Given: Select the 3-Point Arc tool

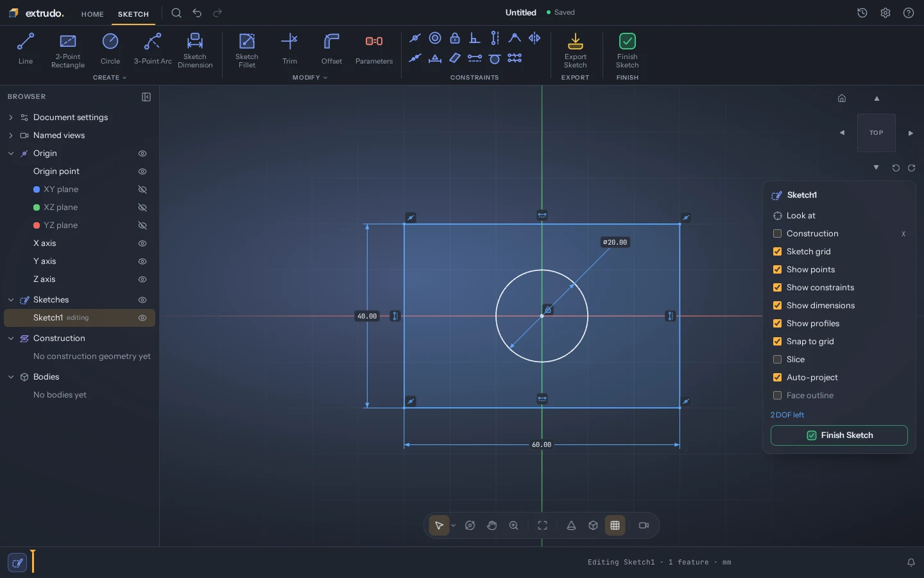Looking at the screenshot, I should point(153,49).
